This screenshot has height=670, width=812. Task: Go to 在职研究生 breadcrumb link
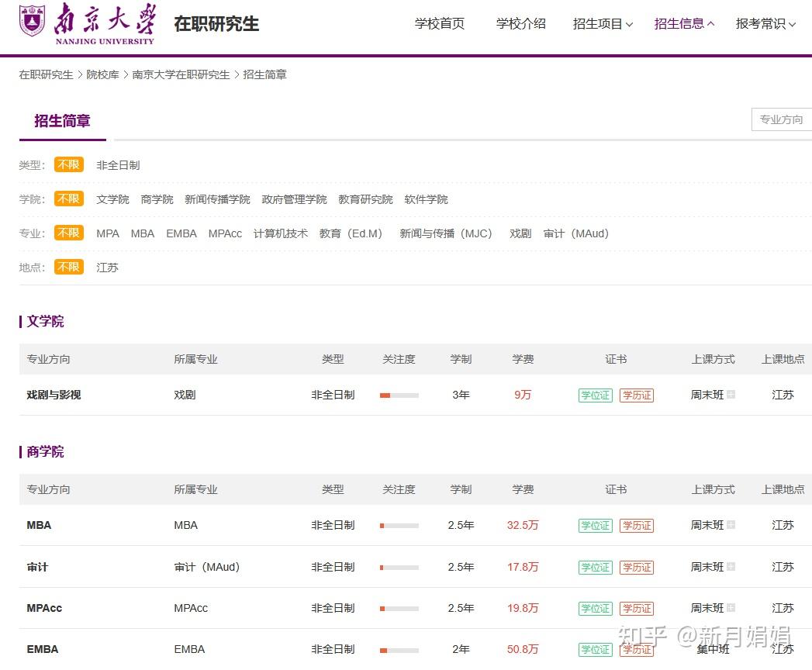pyautogui.click(x=46, y=74)
